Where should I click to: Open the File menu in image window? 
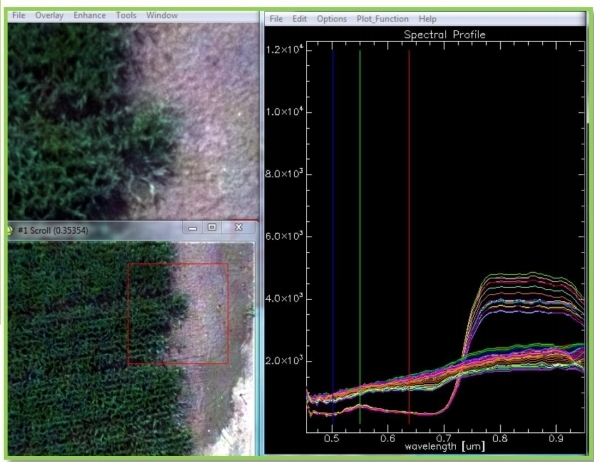pos(19,16)
